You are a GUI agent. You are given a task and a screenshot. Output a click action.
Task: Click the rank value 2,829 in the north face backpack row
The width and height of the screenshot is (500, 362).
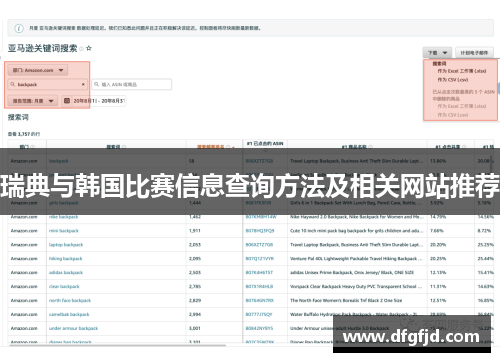[x=195, y=300]
